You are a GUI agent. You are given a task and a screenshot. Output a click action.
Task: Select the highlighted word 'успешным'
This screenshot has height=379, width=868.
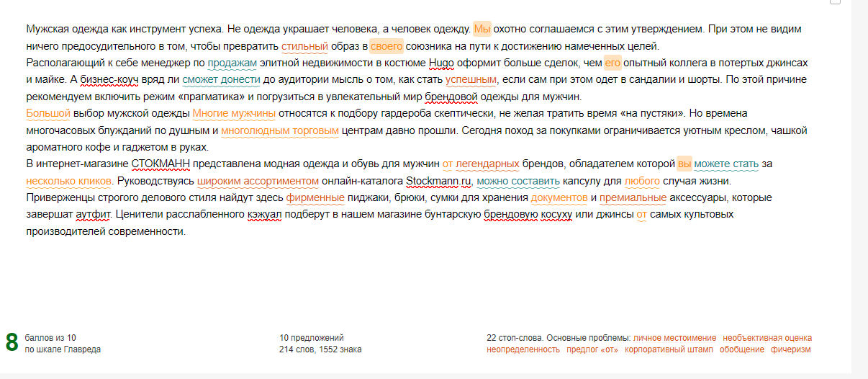(x=471, y=79)
